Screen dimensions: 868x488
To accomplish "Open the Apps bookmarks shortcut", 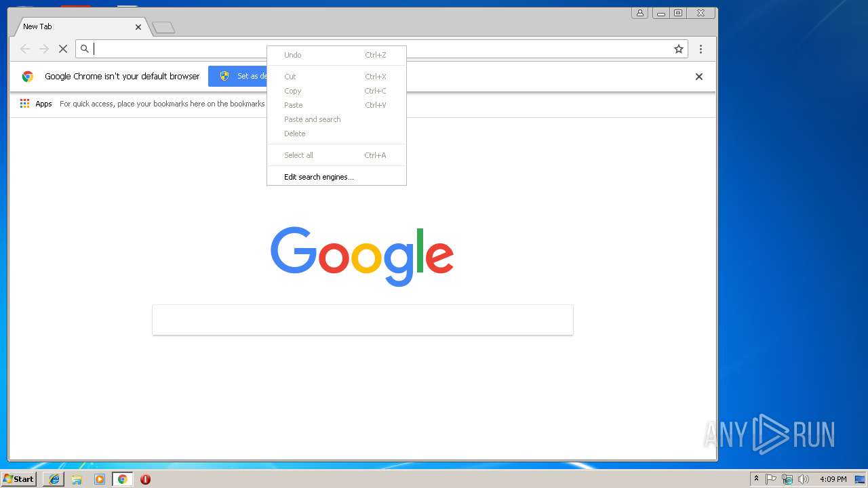I will 36,104.
